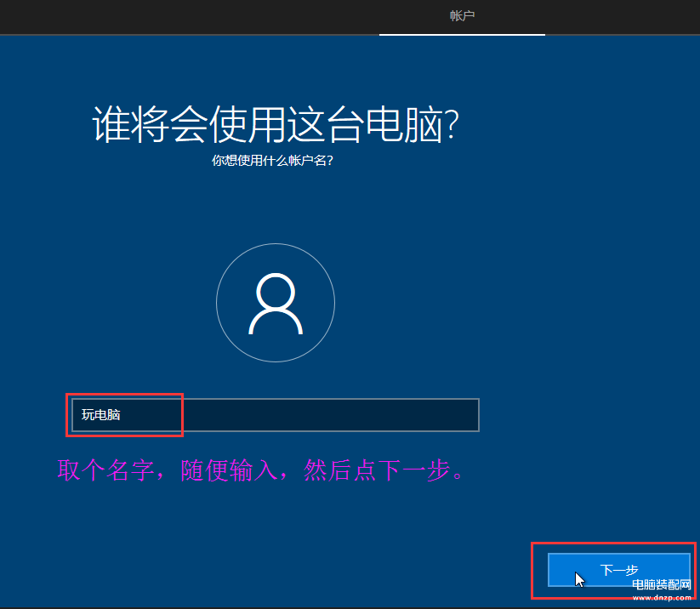Click the heading 谁将会使用这台电脑?
700x609 pixels.
click(276, 124)
